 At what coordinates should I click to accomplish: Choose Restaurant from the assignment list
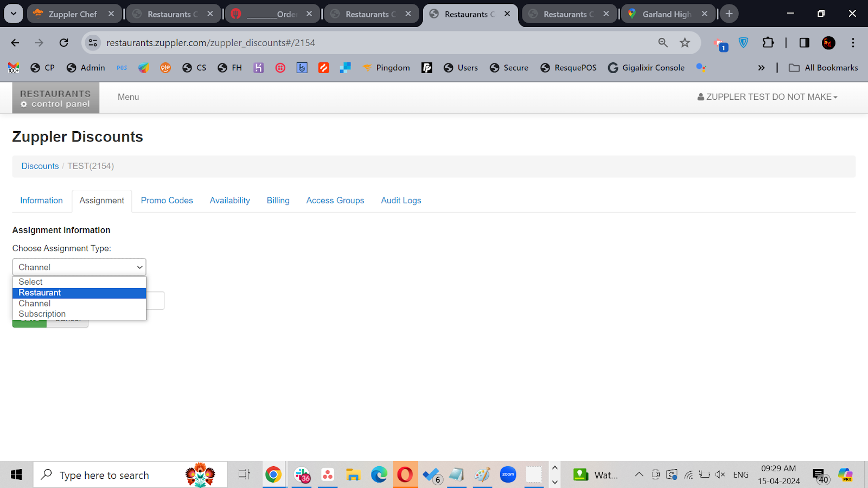79,293
